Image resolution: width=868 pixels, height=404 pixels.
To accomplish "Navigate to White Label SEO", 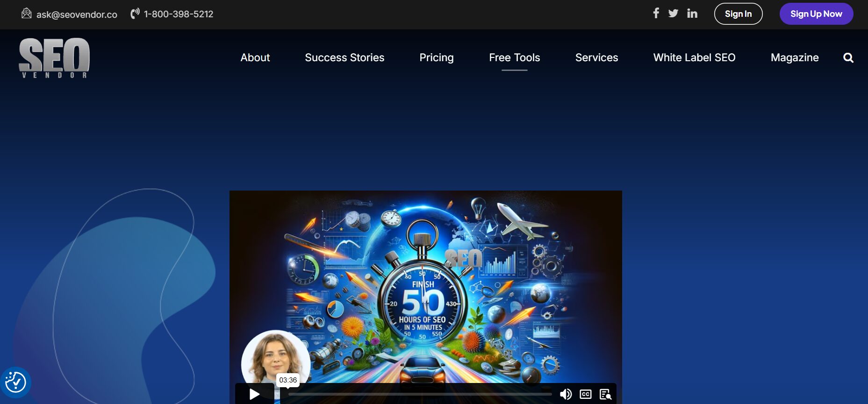I will pos(694,58).
